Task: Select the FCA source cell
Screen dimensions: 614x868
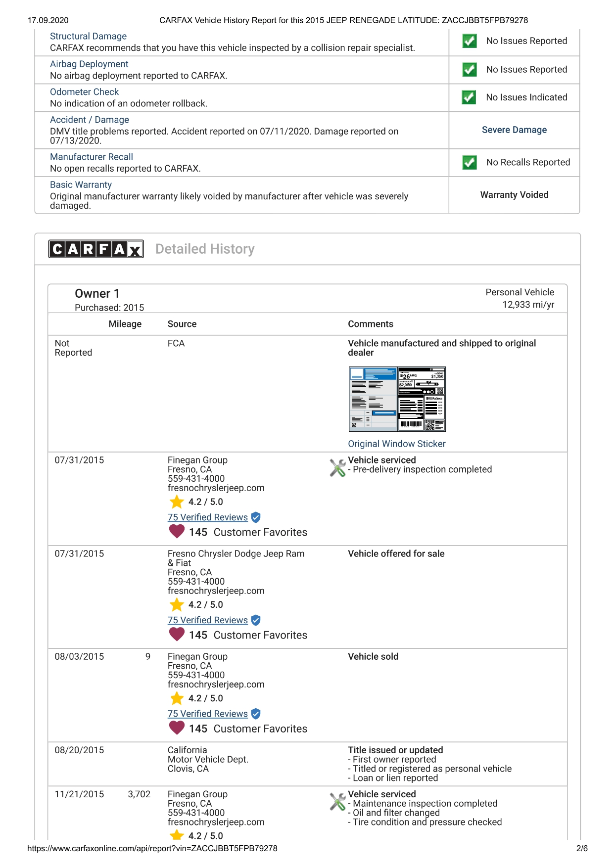Action: [x=176, y=343]
